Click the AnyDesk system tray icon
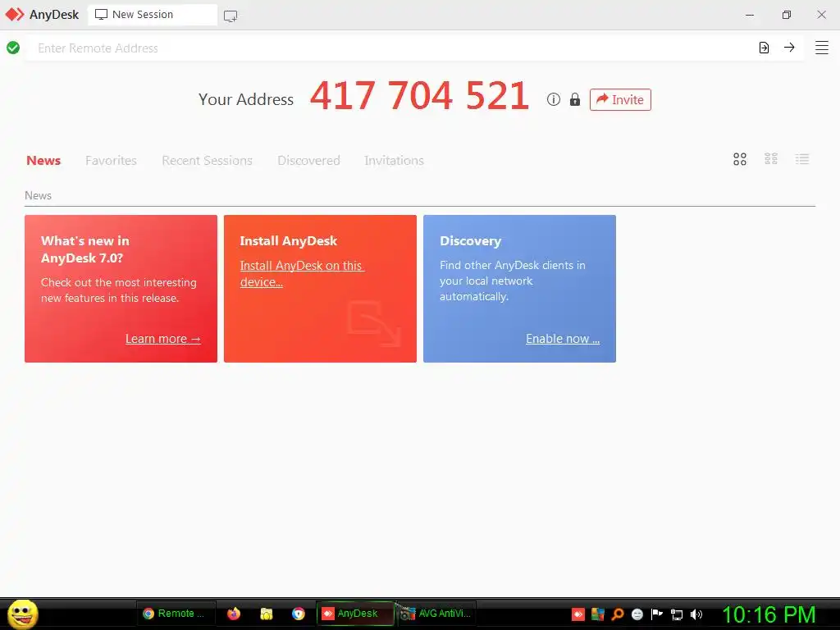This screenshot has width=840, height=630. tap(578, 614)
